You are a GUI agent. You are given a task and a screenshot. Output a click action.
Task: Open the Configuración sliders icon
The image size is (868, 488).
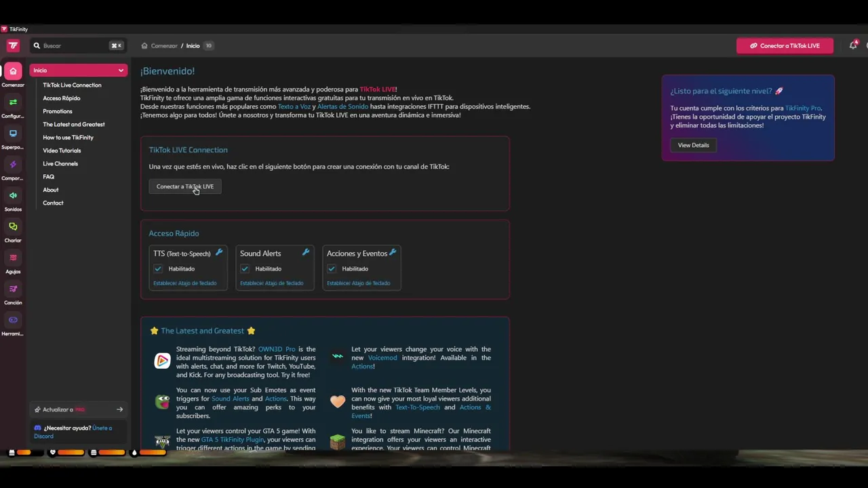[13, 102]
